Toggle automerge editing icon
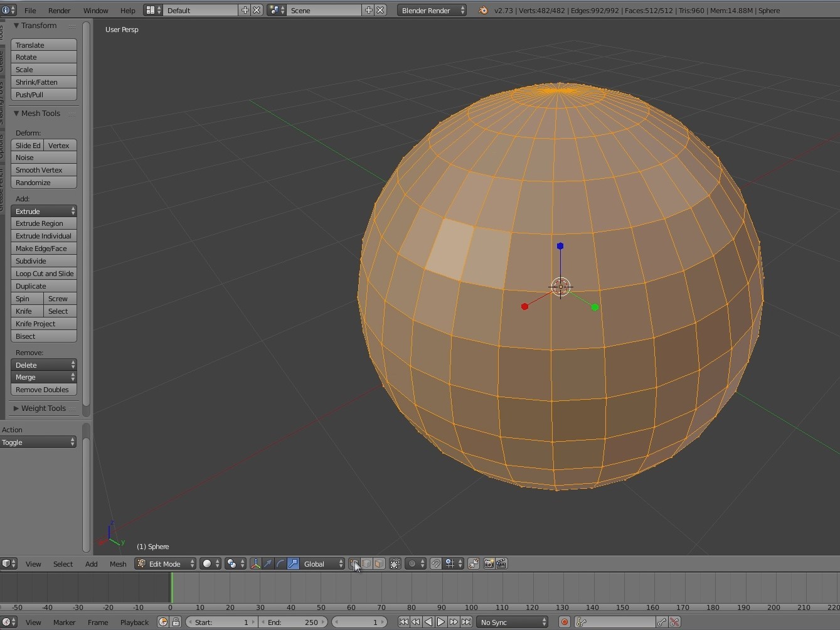 474,563
